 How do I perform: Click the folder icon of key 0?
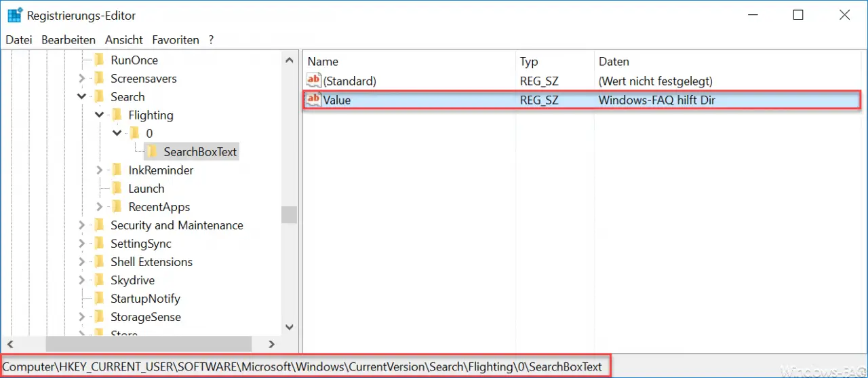(134, 134)
